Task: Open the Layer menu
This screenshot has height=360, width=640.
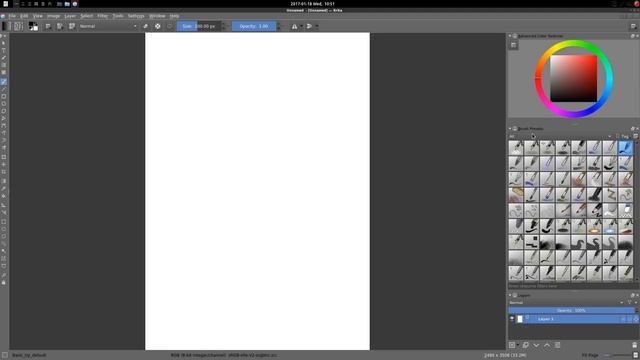Action: pyautogui.click(x=70, y=16)
